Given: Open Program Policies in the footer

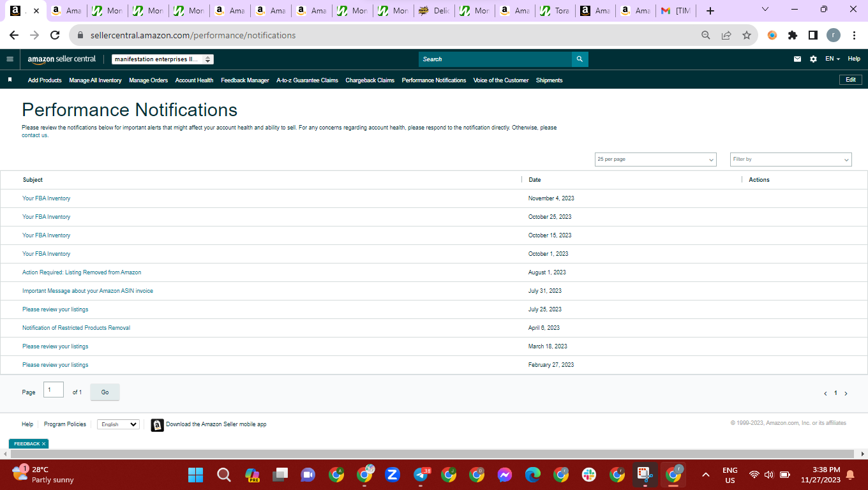Looking at the screenshot, I should coord(65,424).
